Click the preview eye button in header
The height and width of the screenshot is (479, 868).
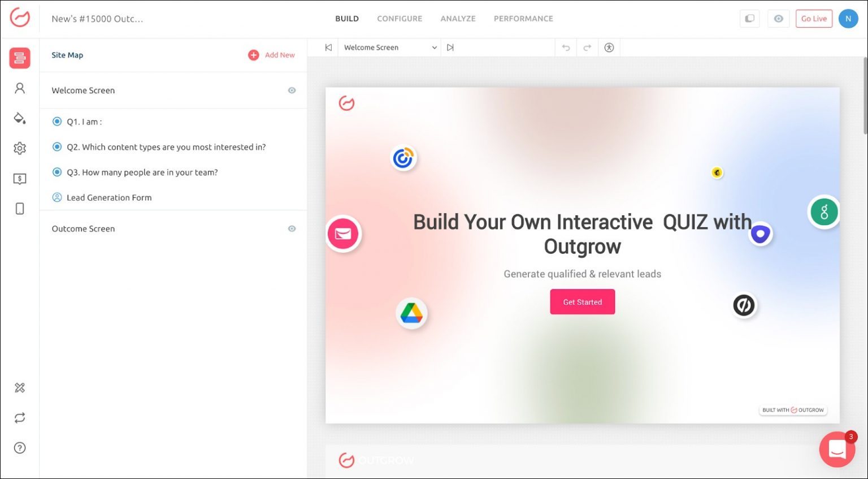point(778,19)
